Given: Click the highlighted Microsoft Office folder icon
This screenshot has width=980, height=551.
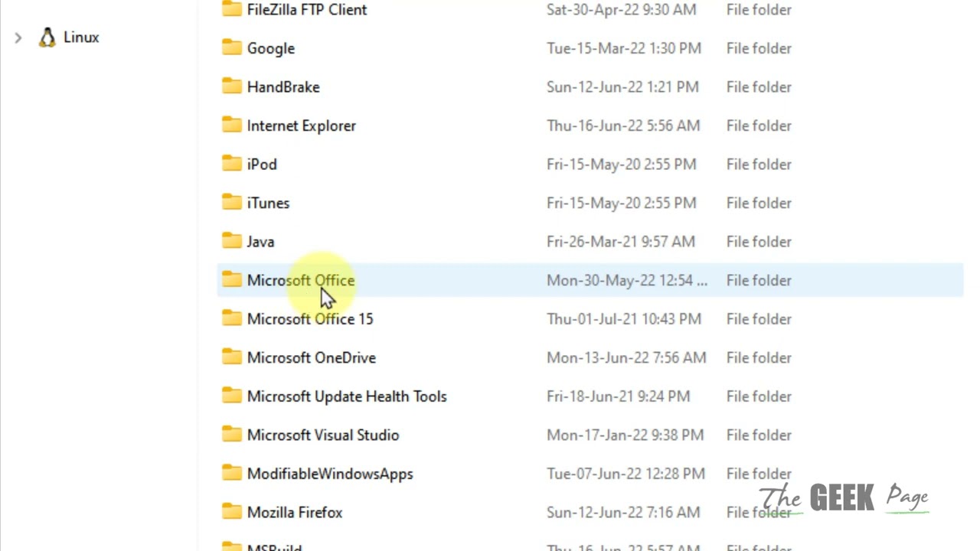Looking at the screenshot, I should pos(232,279).
